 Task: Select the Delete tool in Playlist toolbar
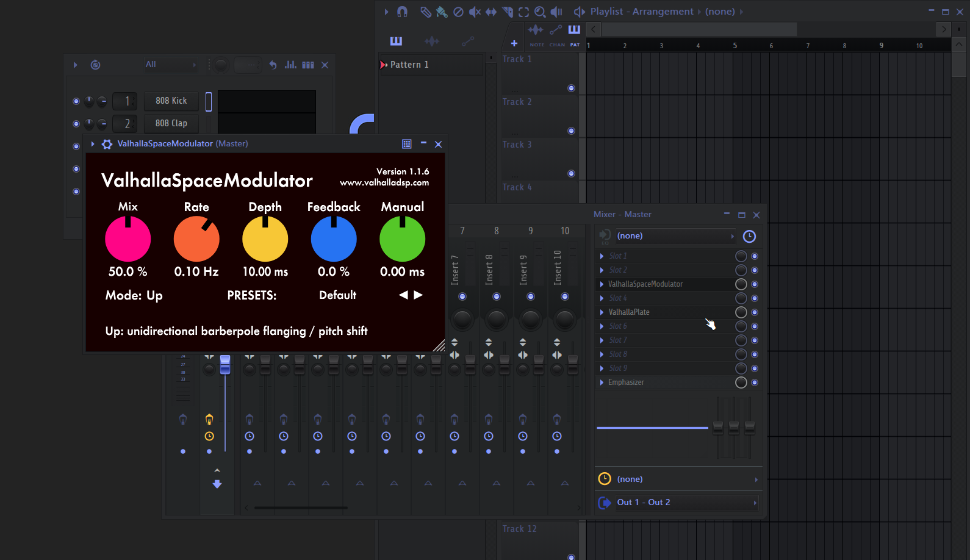coord(458,12)
